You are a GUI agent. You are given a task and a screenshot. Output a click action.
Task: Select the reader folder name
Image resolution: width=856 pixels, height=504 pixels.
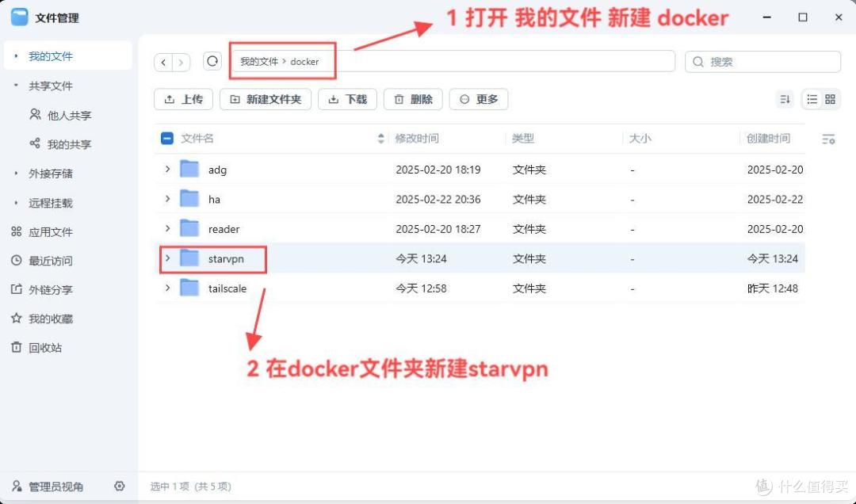[x=224, y=229]
